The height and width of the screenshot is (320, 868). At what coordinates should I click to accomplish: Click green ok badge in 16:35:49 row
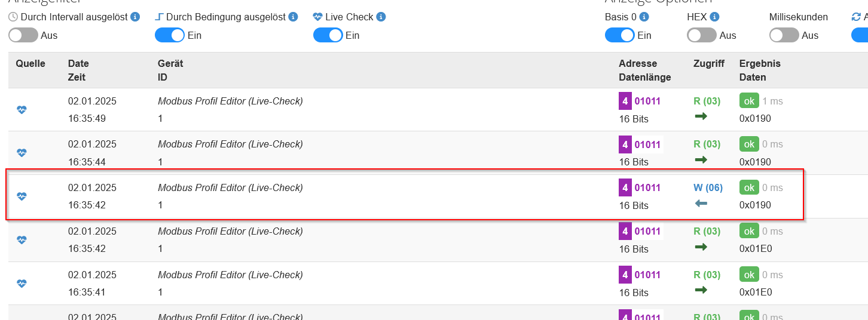coord(749,101)
